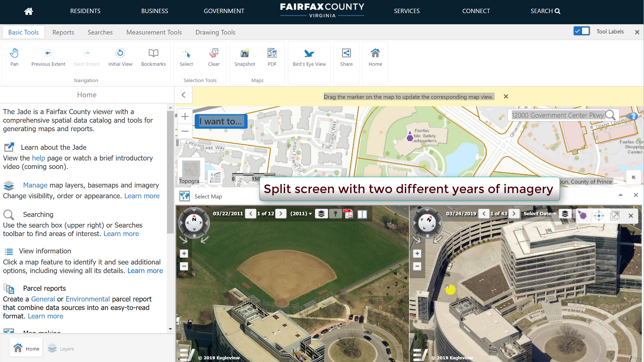Image resolution: width=644 pixels, height=362 pixels.
Task: Open GOVERNMENT menu
Action: coord(224,11)
